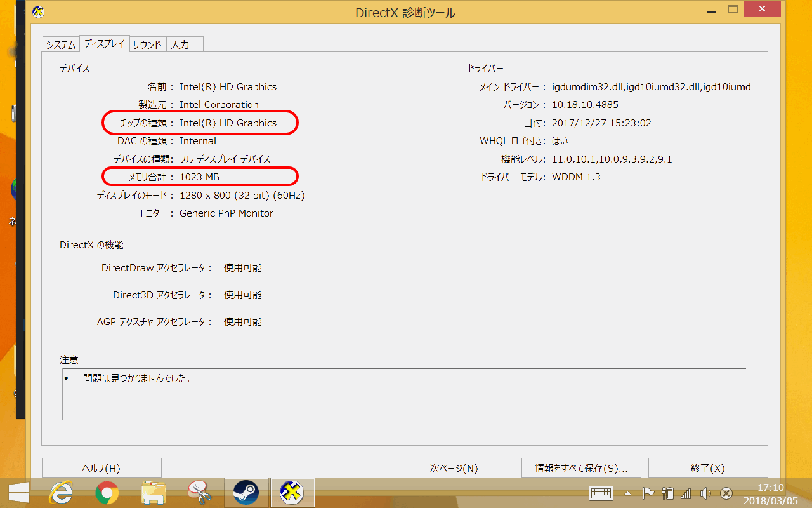Open File Explorer from taskbar
Viewport: 812px width, 508px height.
pyautogui.click(x=154, y=492)
